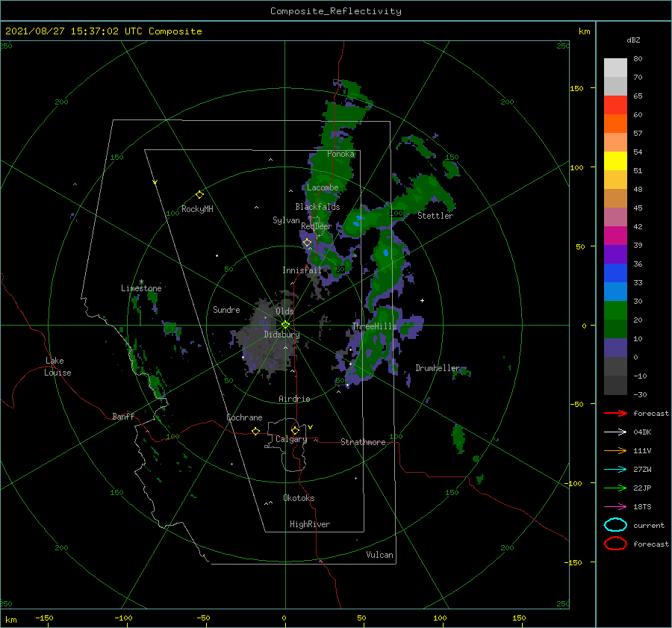Click the Okotoks label
This screenshot has width=672, height=628.
click(299, 498)
